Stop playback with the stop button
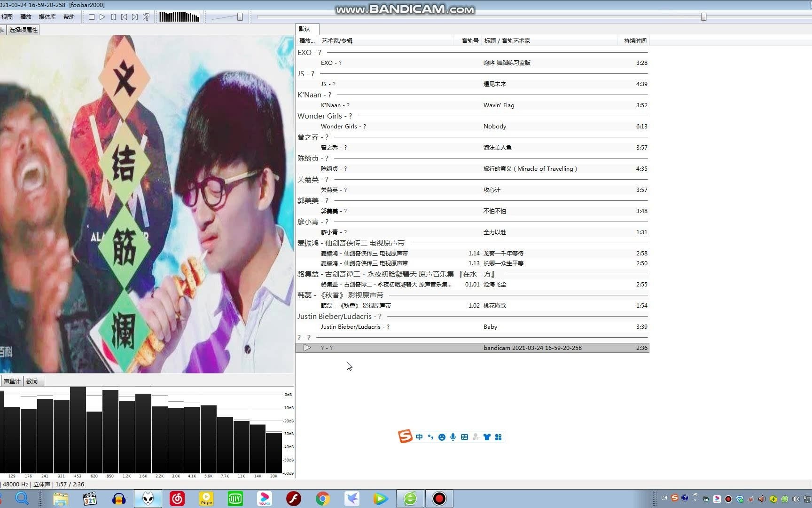 [92, 17]
